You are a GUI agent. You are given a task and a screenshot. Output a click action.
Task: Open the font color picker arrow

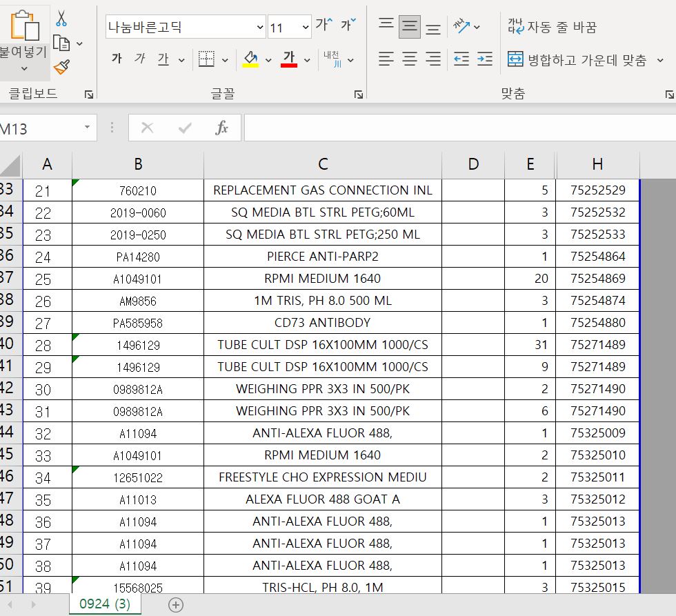point(307,60)
